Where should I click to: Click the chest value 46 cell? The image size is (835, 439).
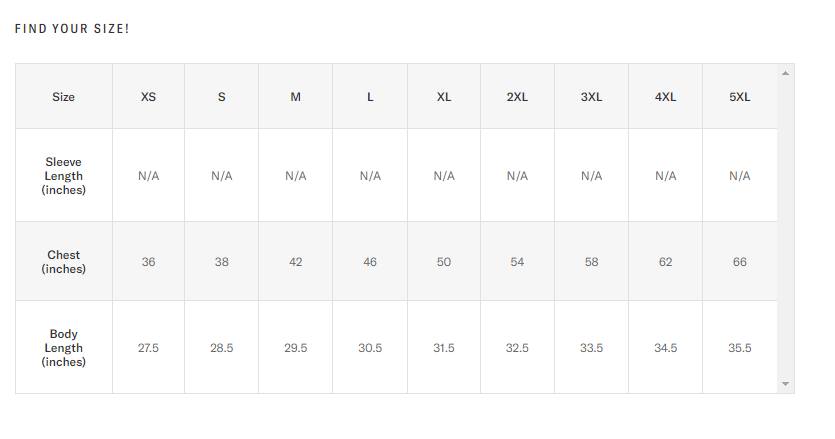370,262
